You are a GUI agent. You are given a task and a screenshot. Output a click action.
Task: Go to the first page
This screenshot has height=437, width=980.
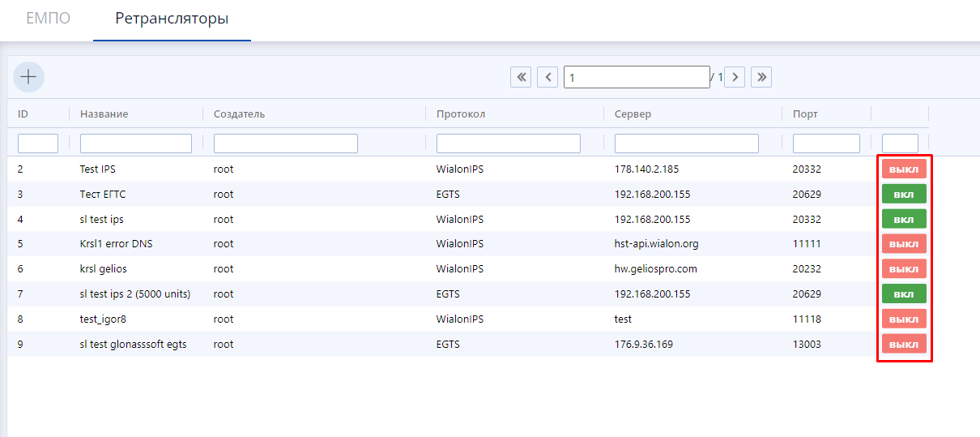coord(521,77)
